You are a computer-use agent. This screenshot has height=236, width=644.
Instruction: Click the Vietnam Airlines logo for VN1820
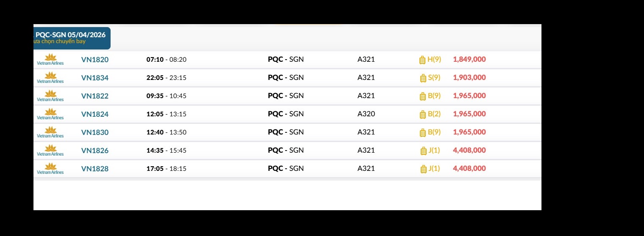(50, 60)
